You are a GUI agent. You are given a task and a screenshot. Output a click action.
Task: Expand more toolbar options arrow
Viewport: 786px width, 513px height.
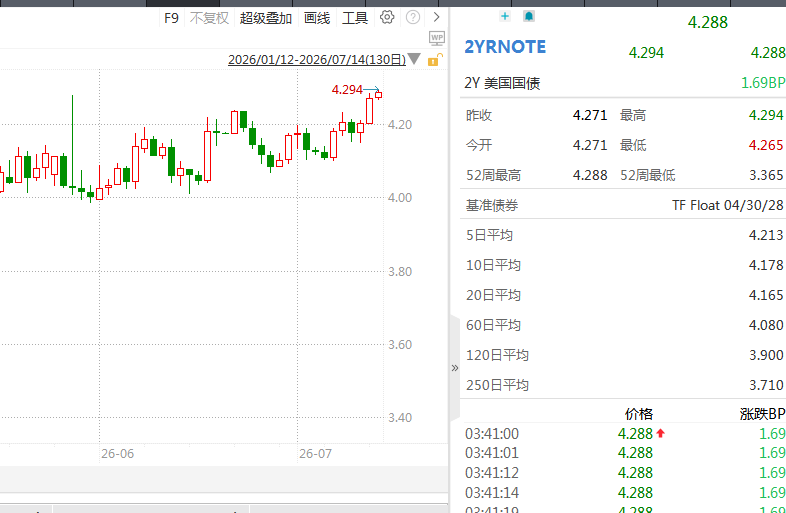(437, 18)
